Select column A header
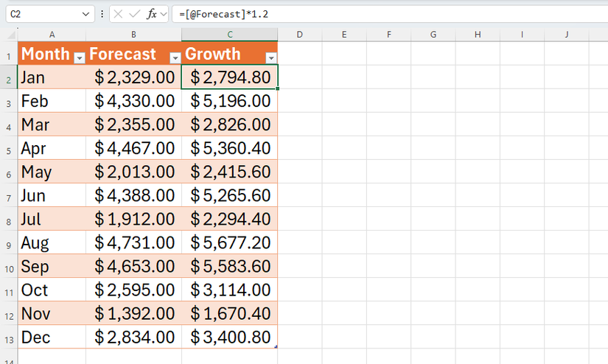The image size is (608, 364). tap(52, 35)
